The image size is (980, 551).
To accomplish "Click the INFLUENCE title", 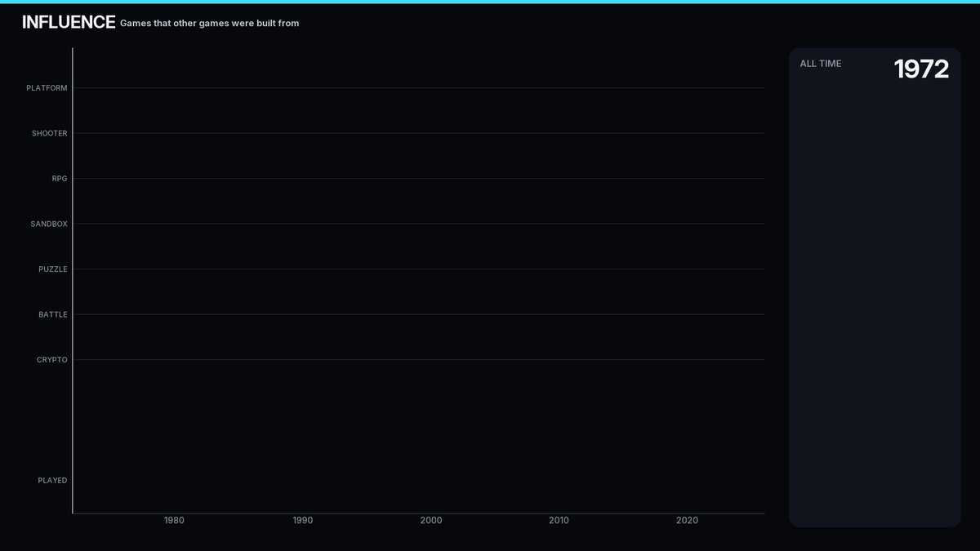I will coord(69,23).
